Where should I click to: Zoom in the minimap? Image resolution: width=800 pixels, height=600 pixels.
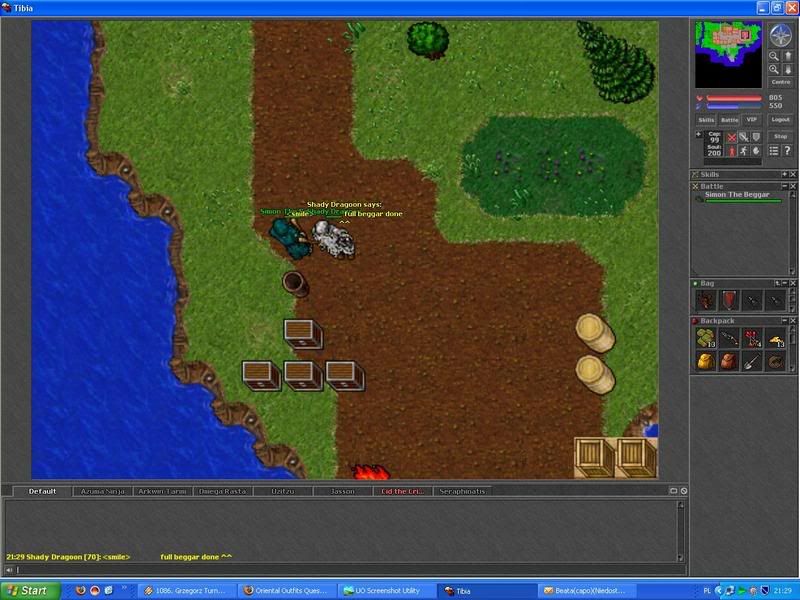[774, 69]
